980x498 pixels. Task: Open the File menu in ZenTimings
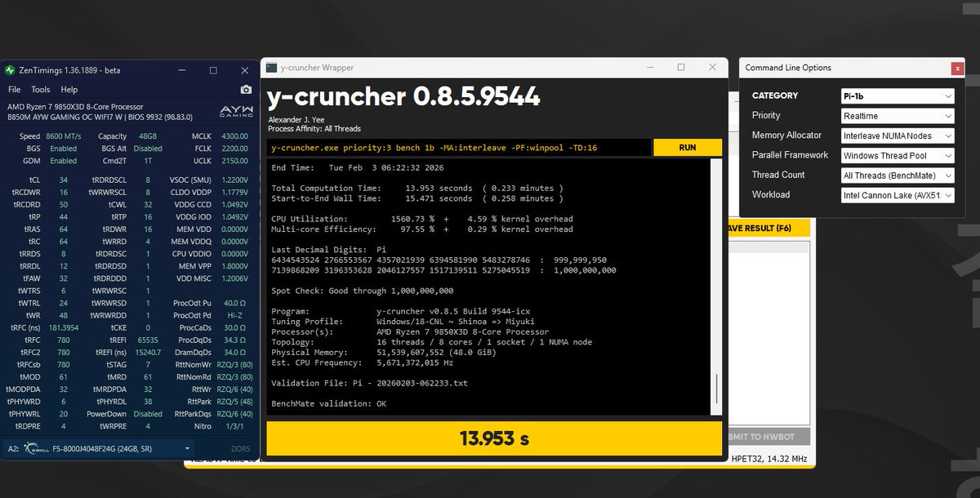pos(14,90)
